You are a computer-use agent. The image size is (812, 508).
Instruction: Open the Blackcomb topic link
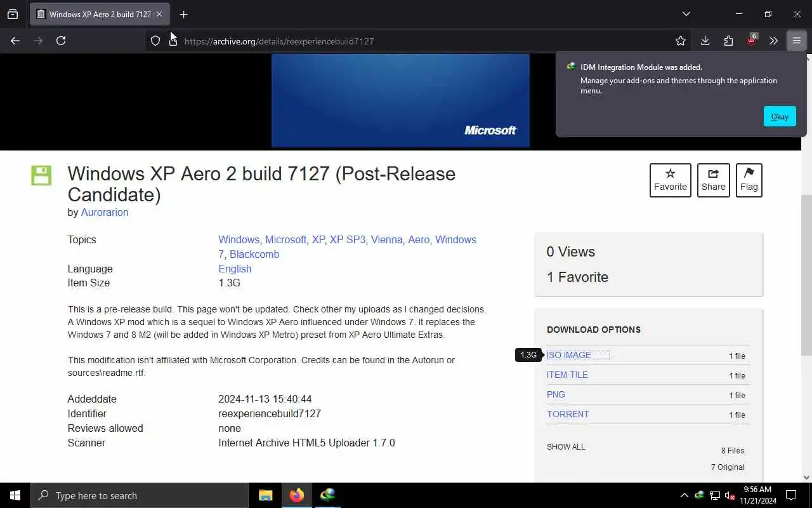coord(254,254)
